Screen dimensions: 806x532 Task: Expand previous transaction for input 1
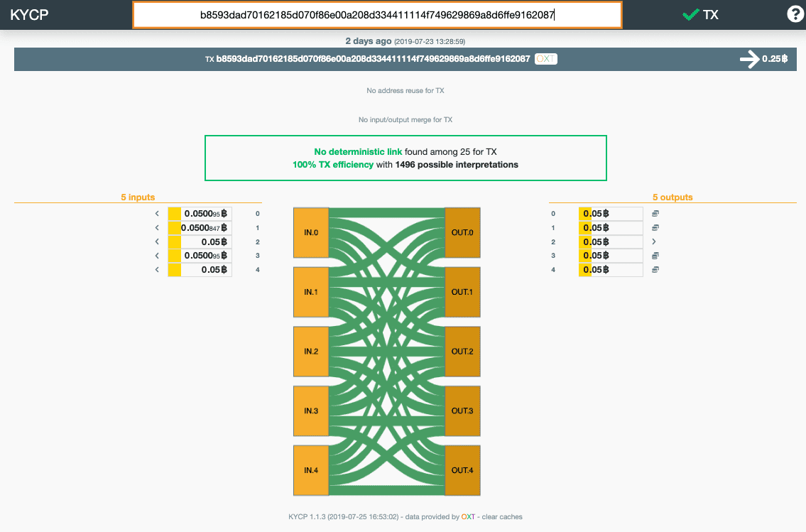point(157,228)
